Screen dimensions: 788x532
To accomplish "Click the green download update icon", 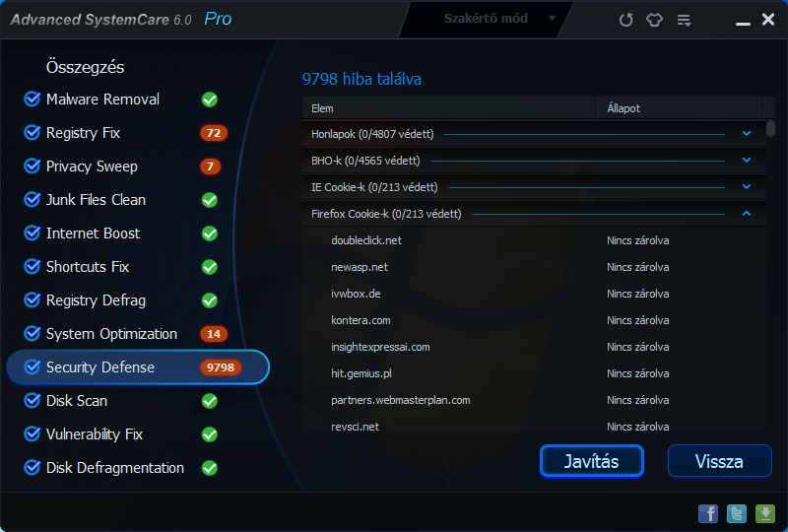I will (765, 513).
